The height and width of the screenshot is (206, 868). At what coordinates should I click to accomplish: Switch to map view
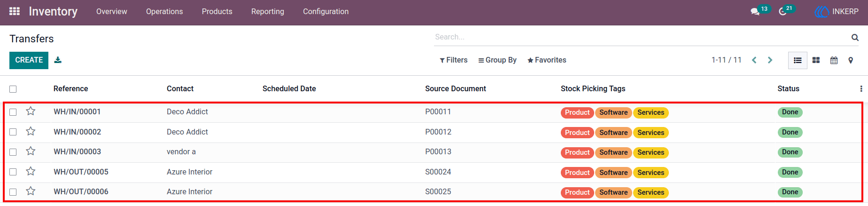pyautogui.click(x=851, y=60)
